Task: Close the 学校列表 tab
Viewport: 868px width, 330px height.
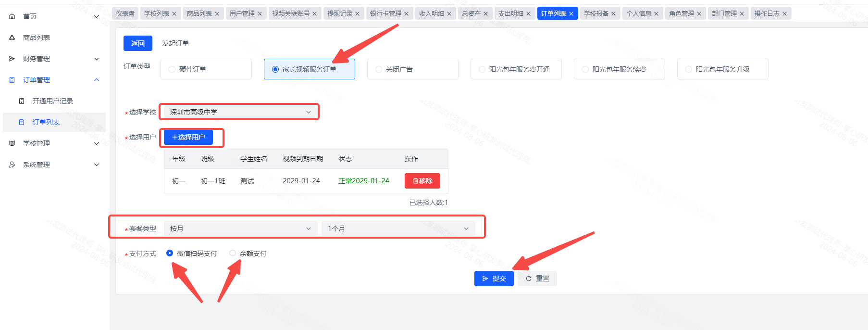Action: tap(174, 14)
